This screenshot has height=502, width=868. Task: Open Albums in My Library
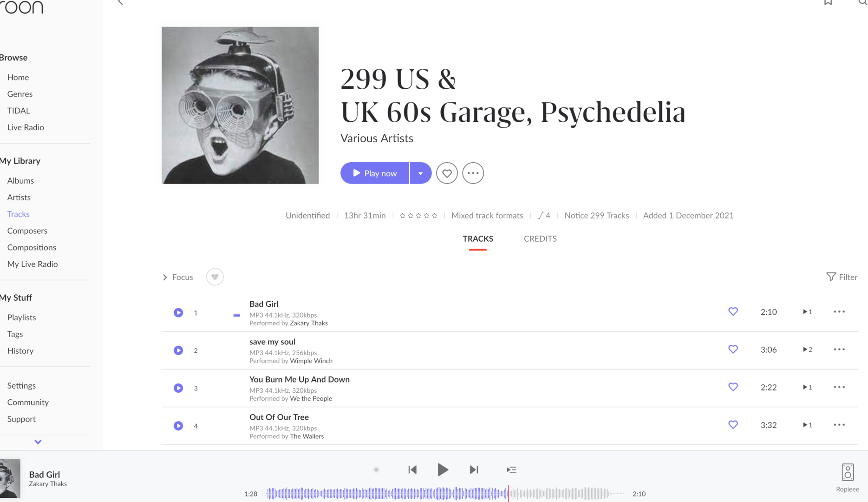point(20,180)
